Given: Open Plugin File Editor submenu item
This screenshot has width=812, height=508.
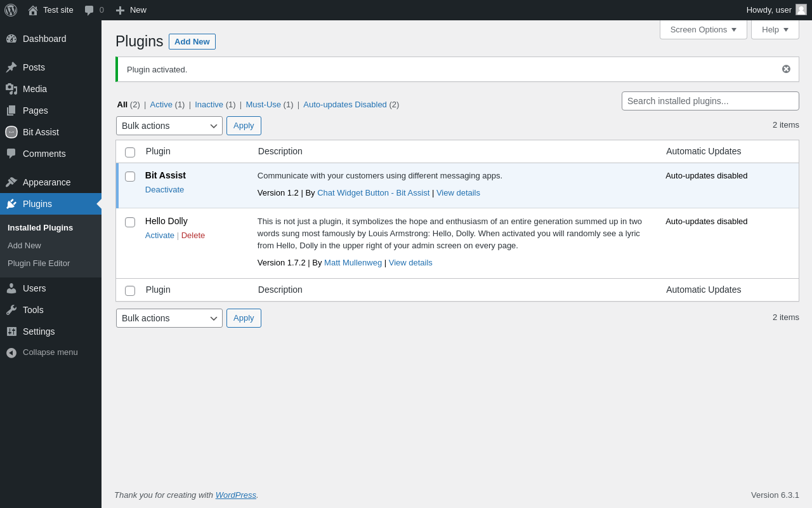Looking at the screenshot, I should [39, 264].
